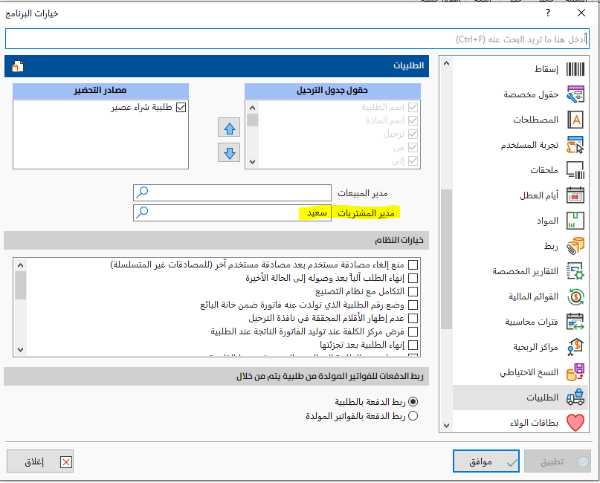Toggle the طلبية شراء عصير checkbox
This screenshot has width=600, height=483.
point(181,107)
